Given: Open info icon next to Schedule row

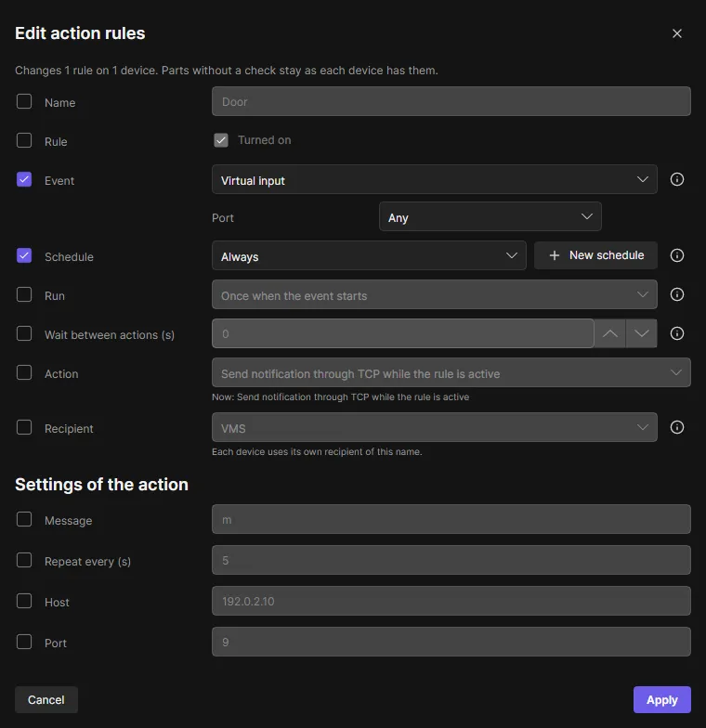Looking at the screenshot, I should 676,255.
